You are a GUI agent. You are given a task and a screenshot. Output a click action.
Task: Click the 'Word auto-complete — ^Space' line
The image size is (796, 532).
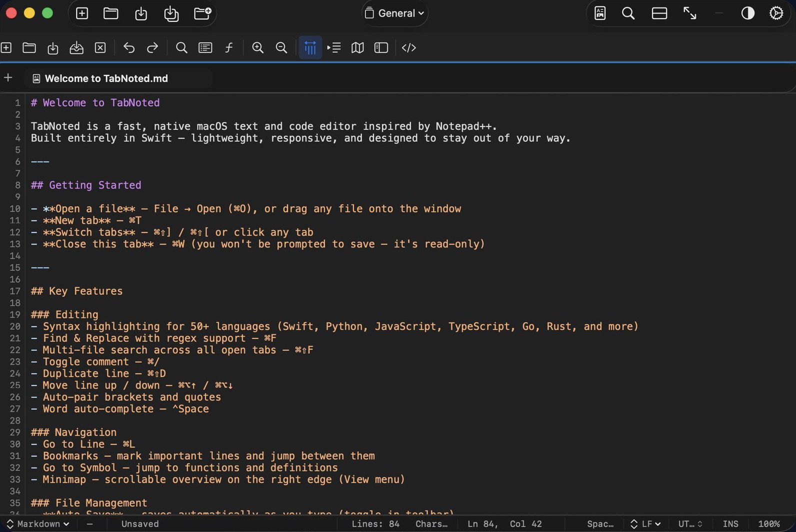(x=119, y=408)
